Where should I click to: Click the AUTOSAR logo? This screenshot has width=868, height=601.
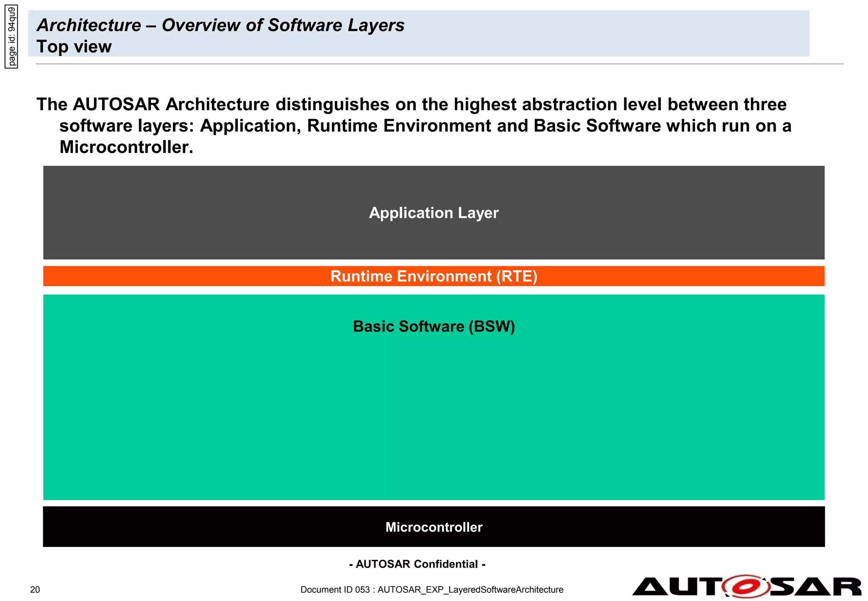point(746,587)
